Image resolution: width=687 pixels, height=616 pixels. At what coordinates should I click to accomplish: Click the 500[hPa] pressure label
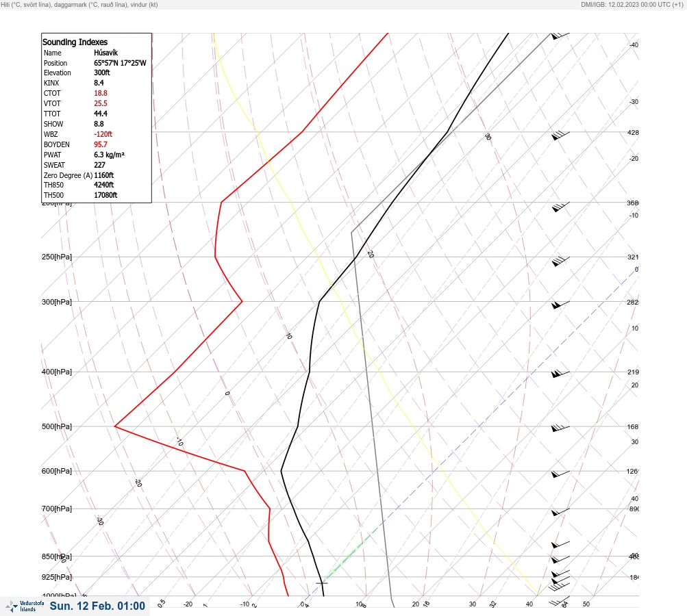(x=57, y=426)
